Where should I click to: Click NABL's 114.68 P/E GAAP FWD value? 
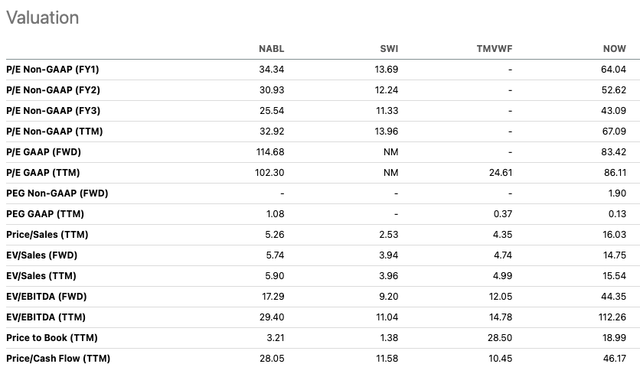pos(270,152)
